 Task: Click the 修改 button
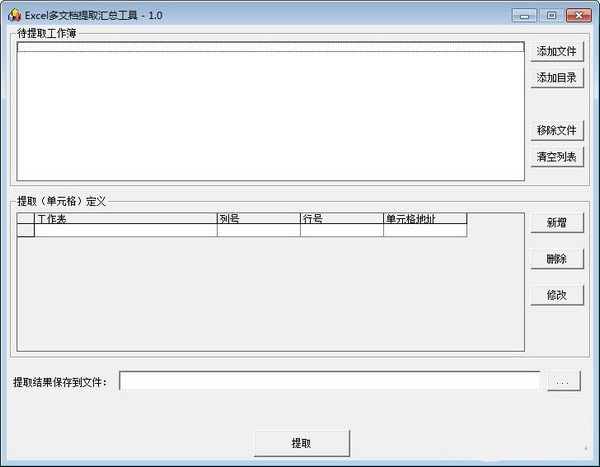click(557, 295)
